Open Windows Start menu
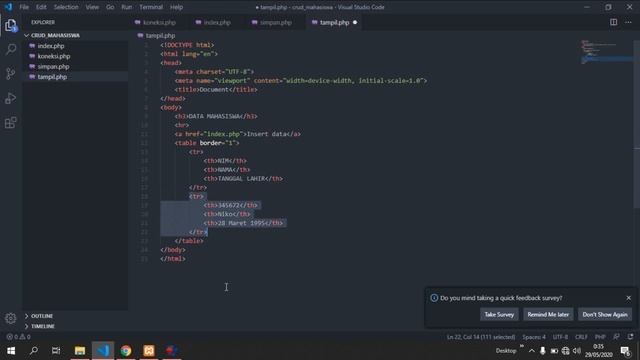This screenshot has height=360, width=640. click(11, 351)
